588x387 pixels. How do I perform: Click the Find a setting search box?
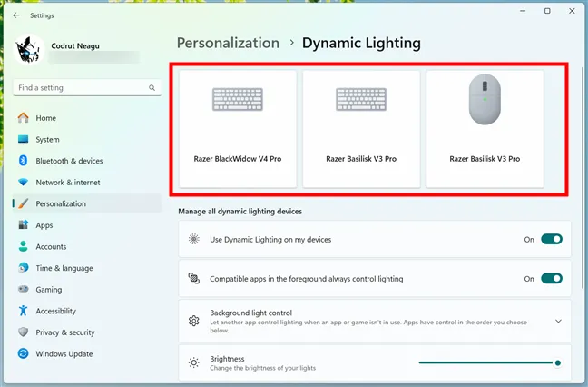tap(80, 88)
